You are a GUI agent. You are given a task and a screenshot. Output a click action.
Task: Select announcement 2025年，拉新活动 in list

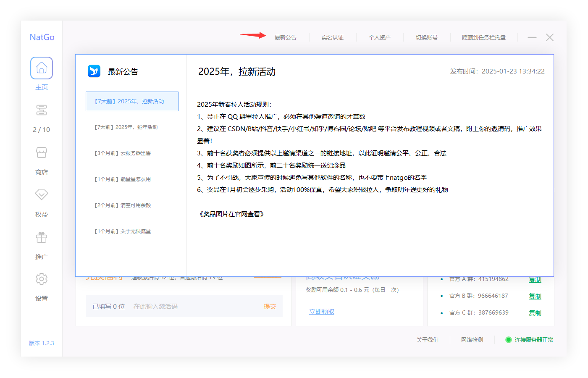click(132, 101)
